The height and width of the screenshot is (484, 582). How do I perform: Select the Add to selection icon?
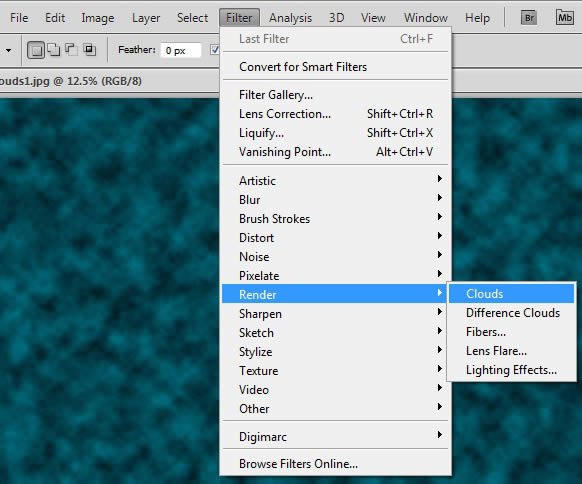click(x=54, y=49)
